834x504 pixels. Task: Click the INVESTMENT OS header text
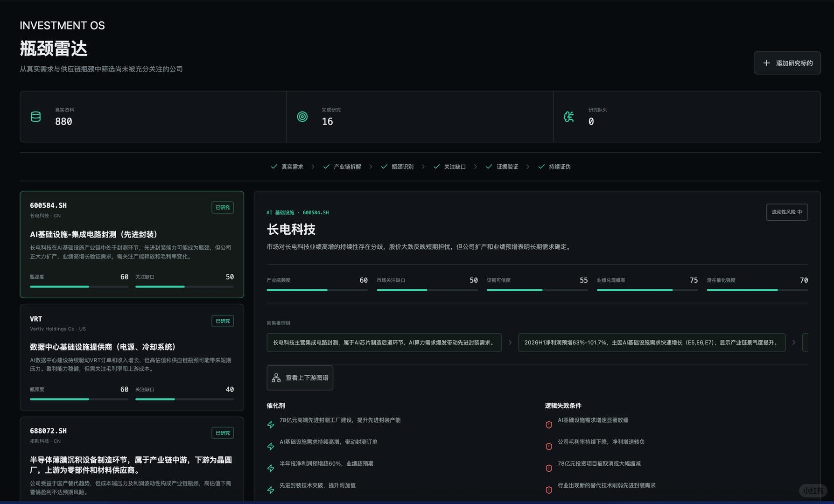[x=62, y=26]
